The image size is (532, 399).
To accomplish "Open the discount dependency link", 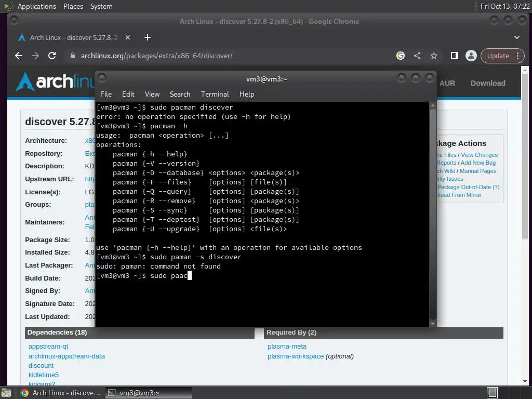I will click(x=41, y=365).
